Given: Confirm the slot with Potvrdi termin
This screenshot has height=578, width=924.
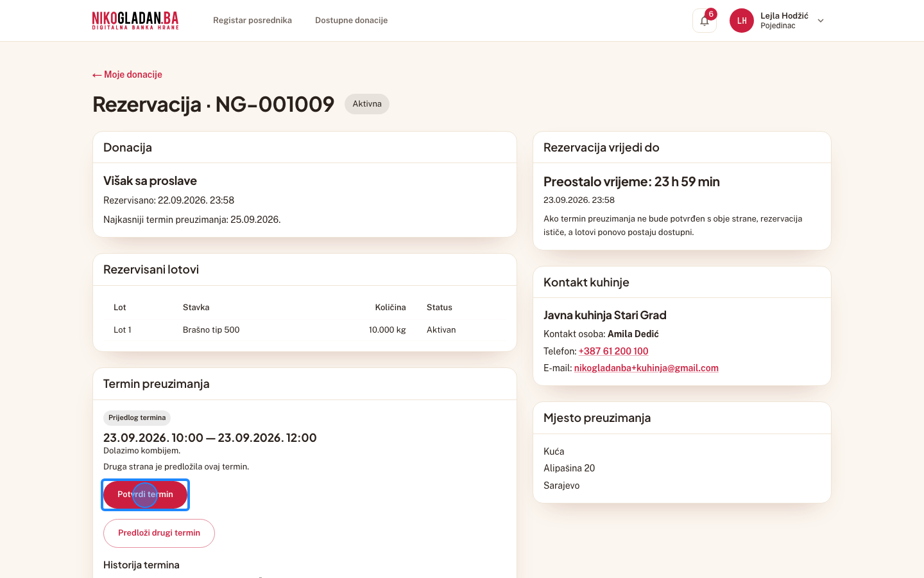Looking at the screenshot, I should click(145, 495).
